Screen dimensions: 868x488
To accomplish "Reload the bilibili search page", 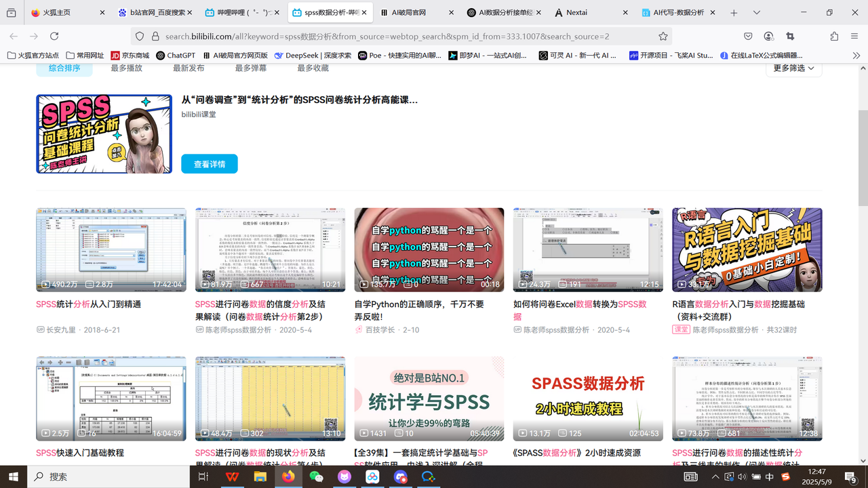I will point(54,36).
